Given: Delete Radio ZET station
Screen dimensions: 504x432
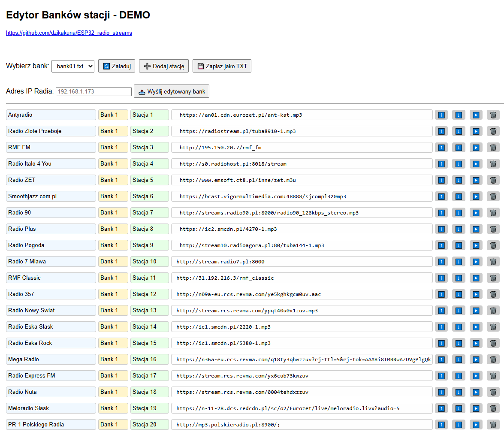Looking at the screenshot, I should [493, 180].
